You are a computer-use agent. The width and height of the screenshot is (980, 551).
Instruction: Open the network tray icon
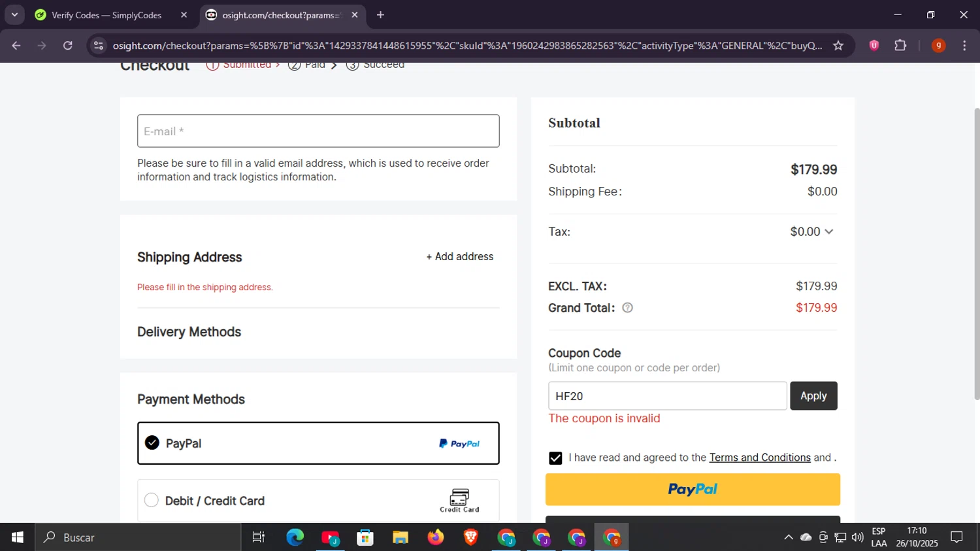(x=841, y=537)
